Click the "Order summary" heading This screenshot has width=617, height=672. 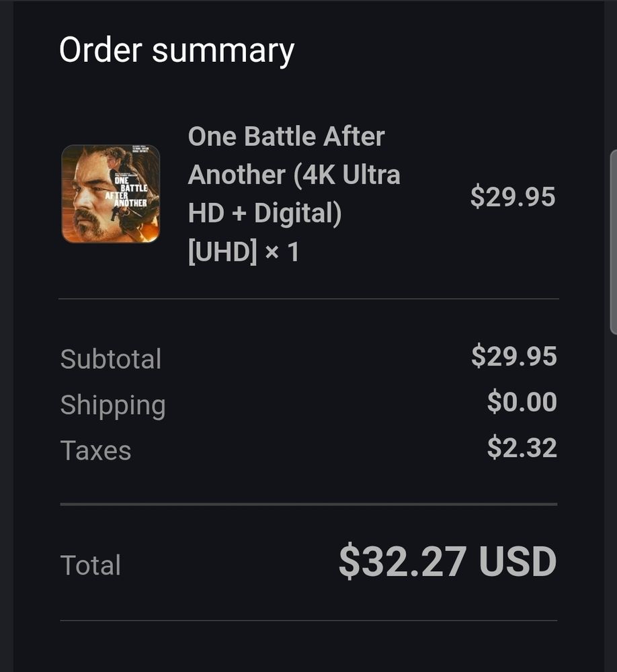[177, 50]
